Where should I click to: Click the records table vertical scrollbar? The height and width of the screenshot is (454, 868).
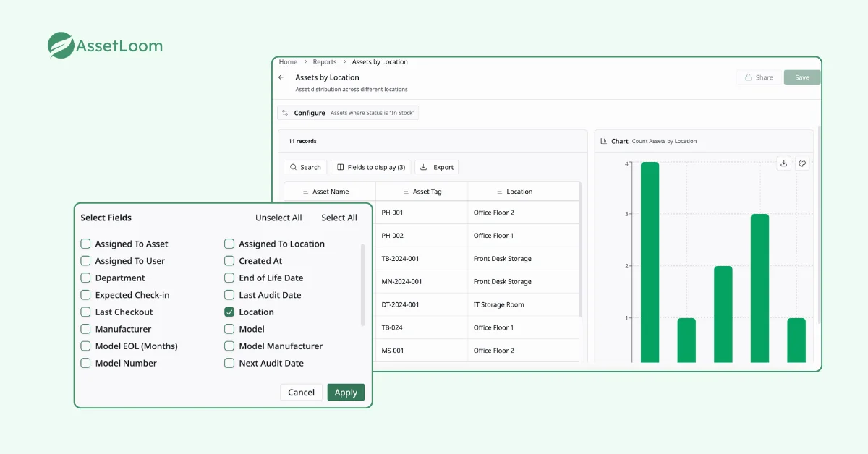pos(580,249)
